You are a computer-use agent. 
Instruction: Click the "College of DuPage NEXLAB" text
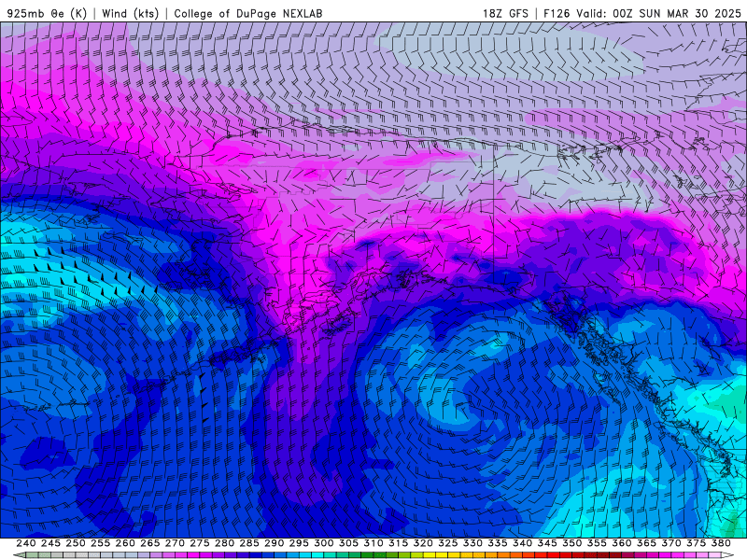[x=247, y=13]
